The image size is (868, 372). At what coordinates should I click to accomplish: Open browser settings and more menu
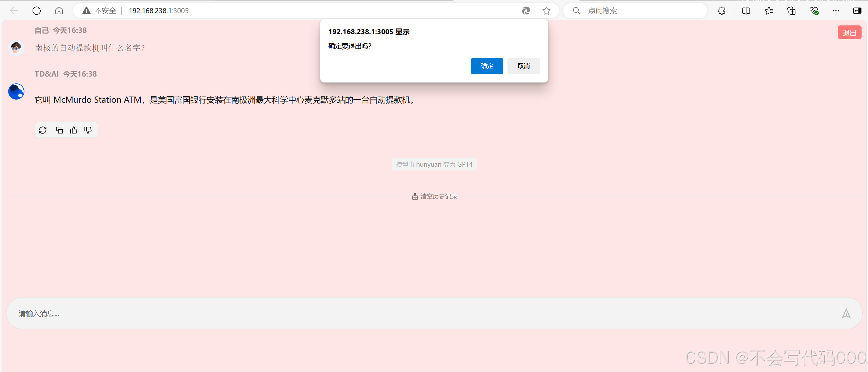tap(836, 11)
